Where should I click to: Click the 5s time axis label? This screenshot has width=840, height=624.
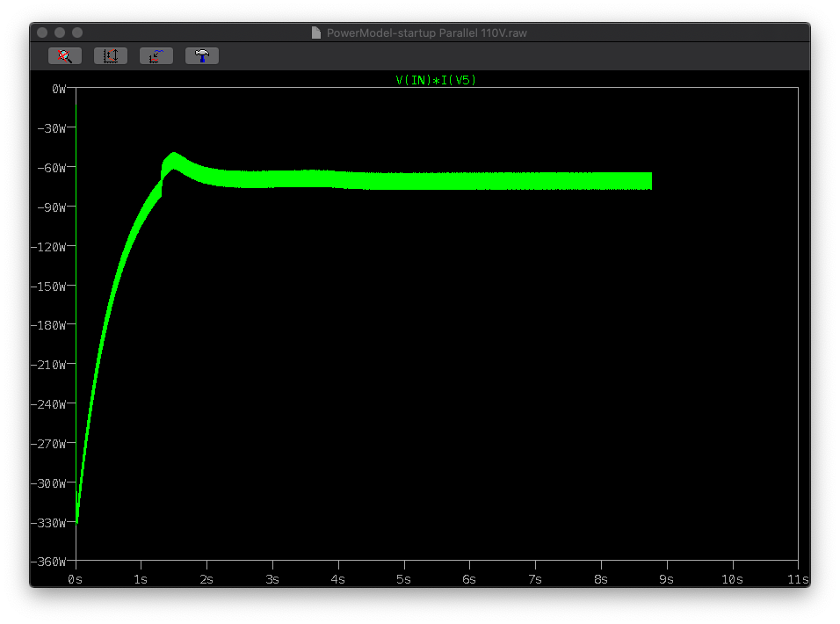pyautogui.click(x=403, y=579)
